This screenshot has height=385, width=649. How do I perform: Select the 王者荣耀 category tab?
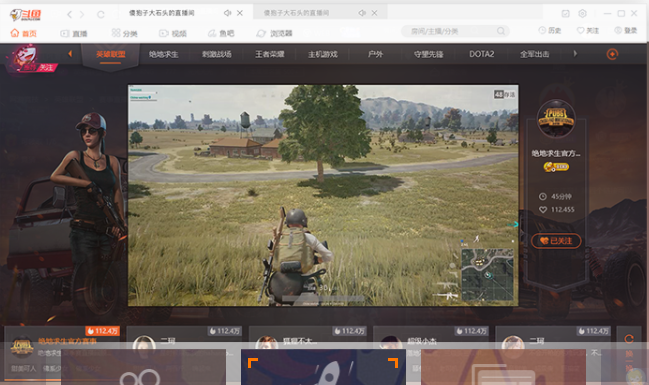pyautogui.click(x=269, y=54)
